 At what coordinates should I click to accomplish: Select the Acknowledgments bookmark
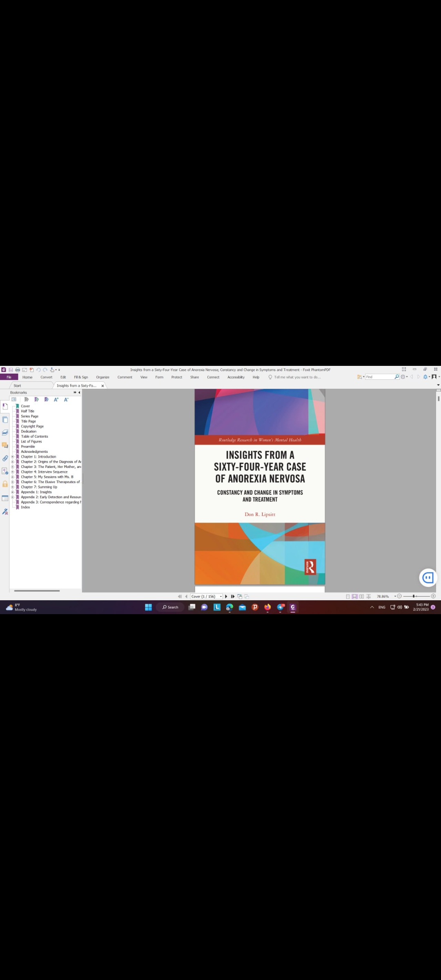tap(34, 452)
